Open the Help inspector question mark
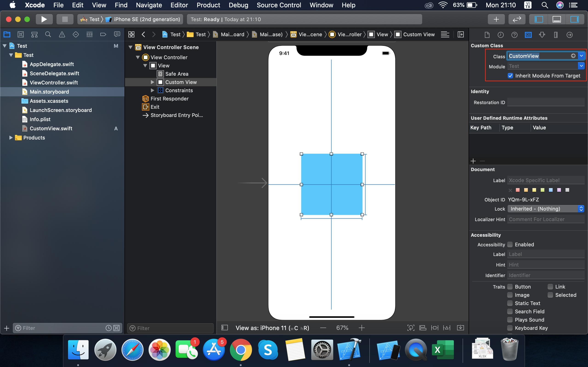The width and height of the screenshot is (588, 367). click(x=514, y=35)
